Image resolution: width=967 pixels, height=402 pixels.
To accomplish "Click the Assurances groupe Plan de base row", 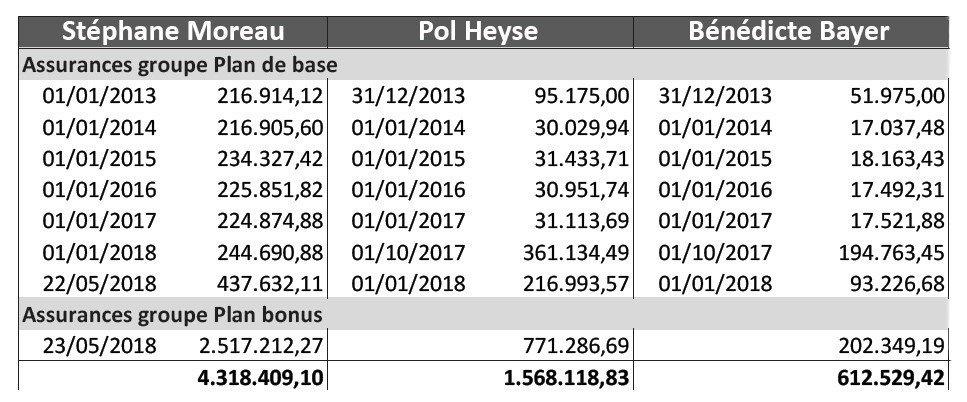I will [484, 65].
